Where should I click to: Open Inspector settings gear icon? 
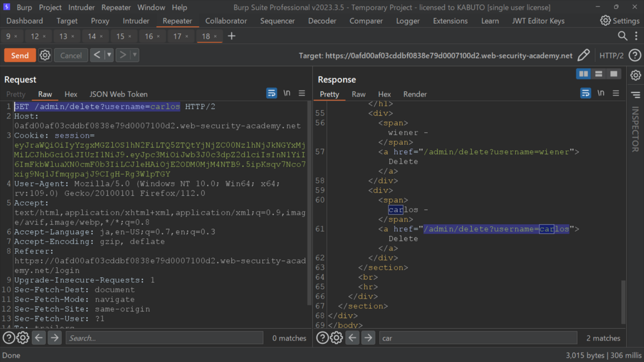(x=636, y=75)
